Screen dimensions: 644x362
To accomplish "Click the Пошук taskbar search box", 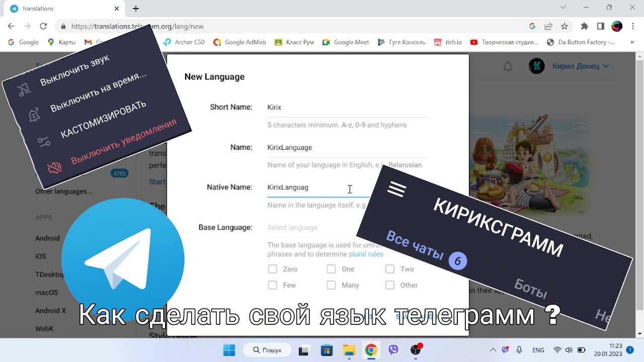I will point(267,350).
